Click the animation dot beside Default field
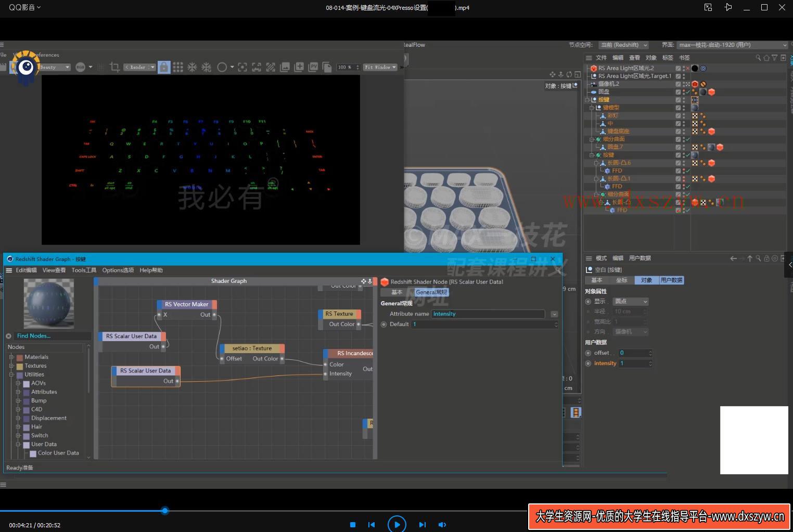 (x=384, y=325)
